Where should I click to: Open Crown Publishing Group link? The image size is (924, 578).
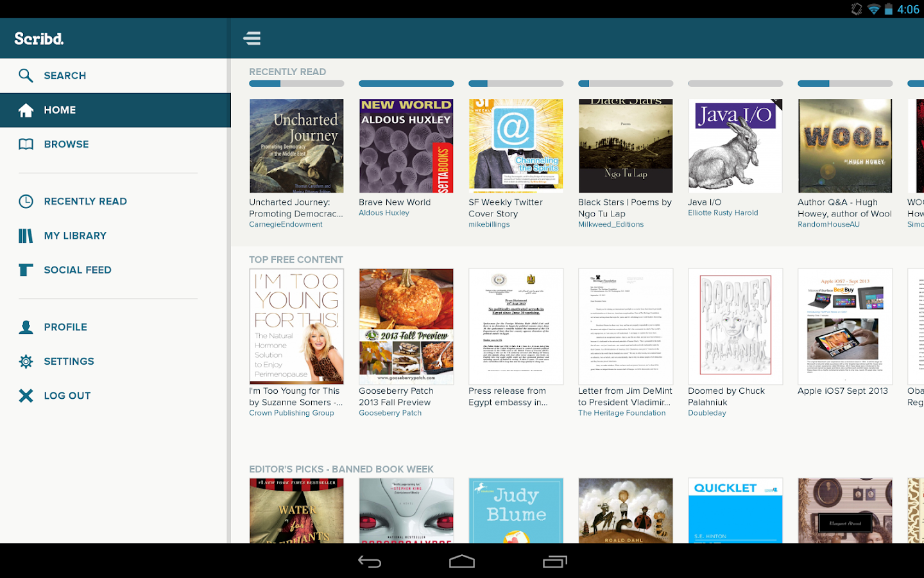pos(291,414)
